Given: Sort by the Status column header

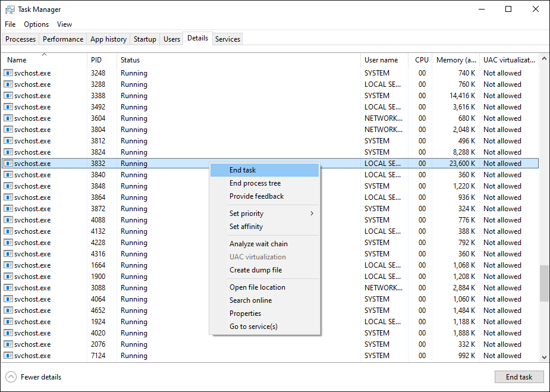Looking at the screenshot, I should point(238,59).
